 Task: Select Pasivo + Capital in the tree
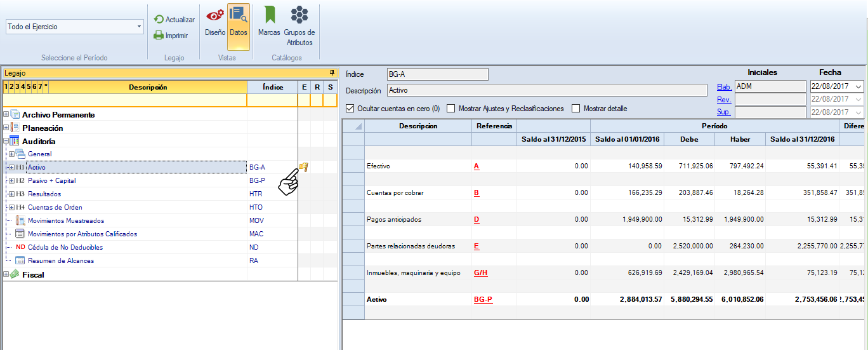(x=51, y=181)
